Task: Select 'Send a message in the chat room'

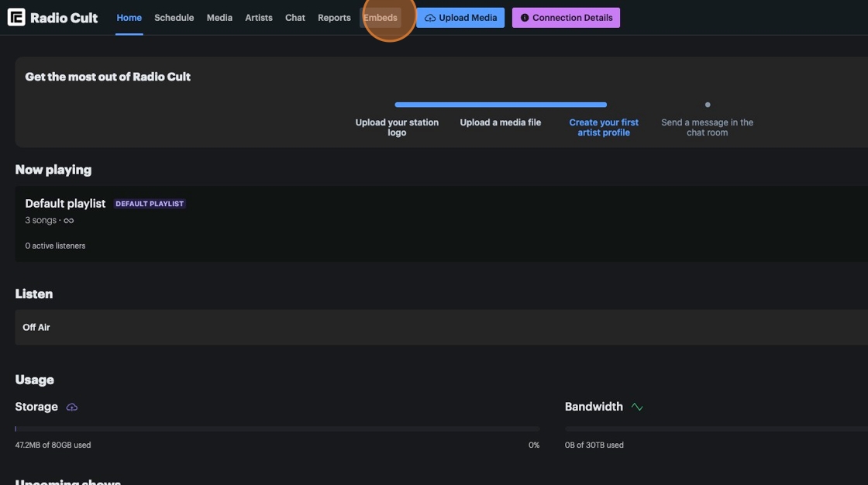Action: (x=707, y=127)
